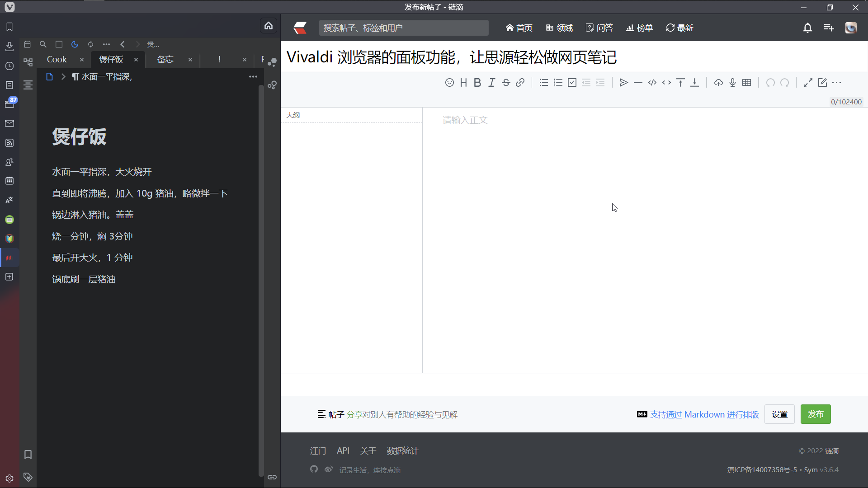868x488 pixels.
Task: Toggle dark mode moon icon
Action: (75, 44)
